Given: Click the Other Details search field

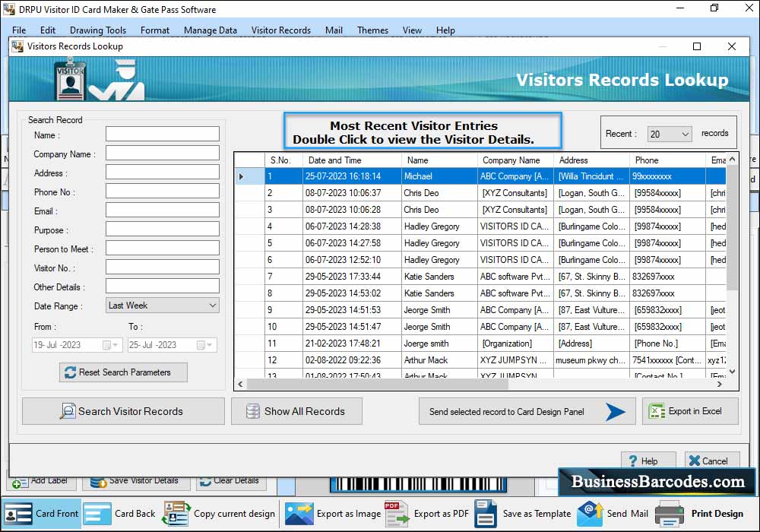Looking at the screenshot, I should 163,286.
